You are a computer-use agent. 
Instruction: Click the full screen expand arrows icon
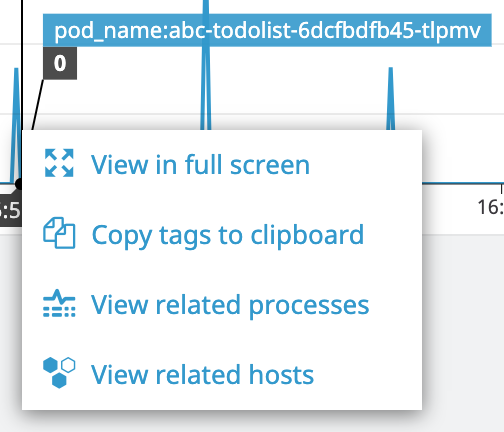click(59, 163)
